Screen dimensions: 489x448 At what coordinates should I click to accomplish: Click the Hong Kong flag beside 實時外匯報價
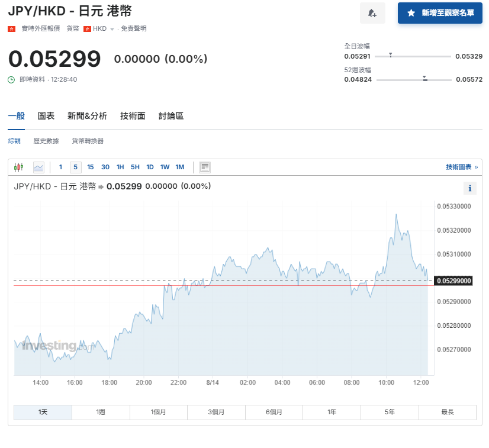(11, 28)
